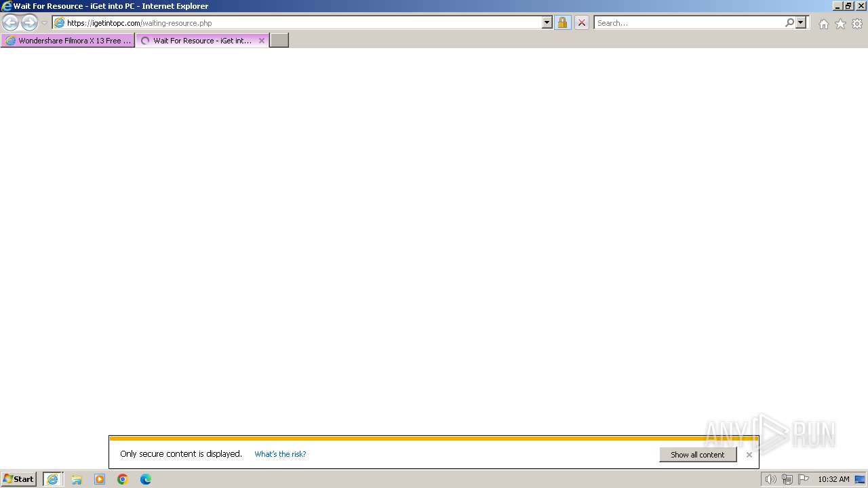Switch to the Wondershare Filmora X 13 tab
The height and width of the screenshot is (488, 868).
[68, 41]
